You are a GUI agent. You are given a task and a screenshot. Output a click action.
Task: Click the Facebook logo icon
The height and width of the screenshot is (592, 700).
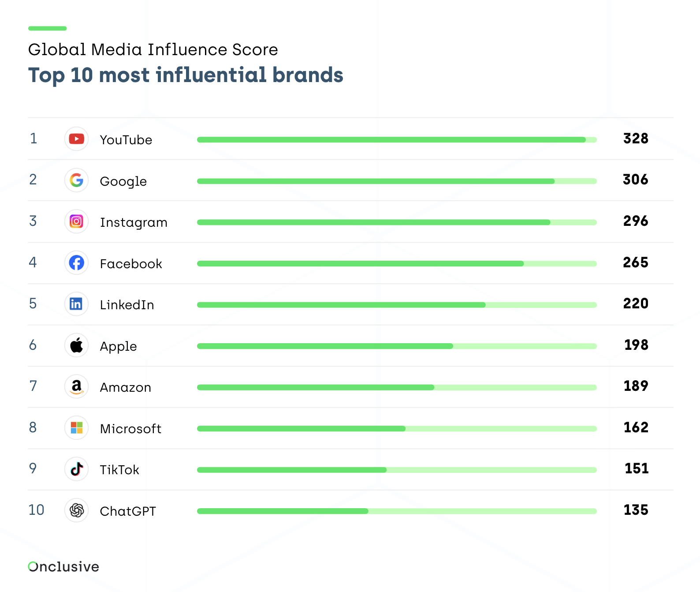[x=77, y=263]
